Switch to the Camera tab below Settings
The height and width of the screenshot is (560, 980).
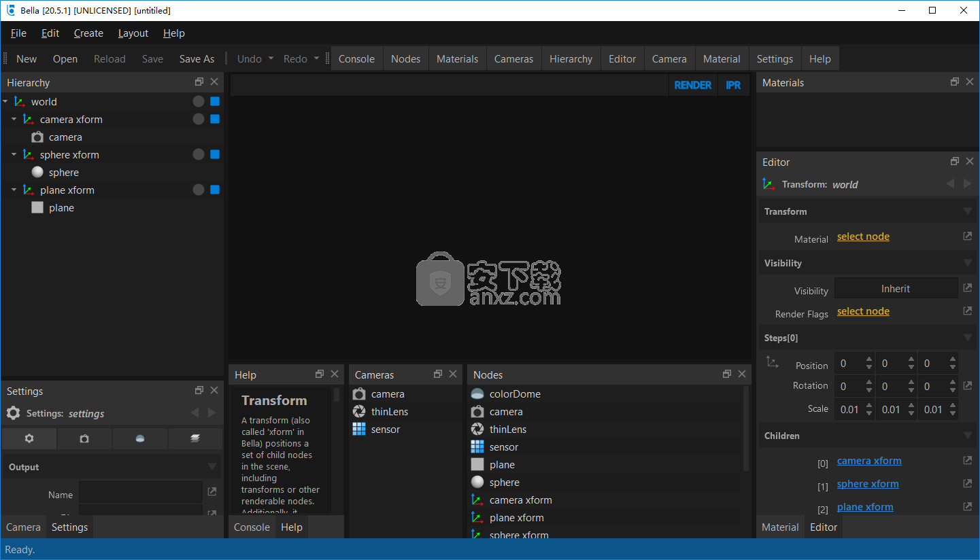click(24, 527)
